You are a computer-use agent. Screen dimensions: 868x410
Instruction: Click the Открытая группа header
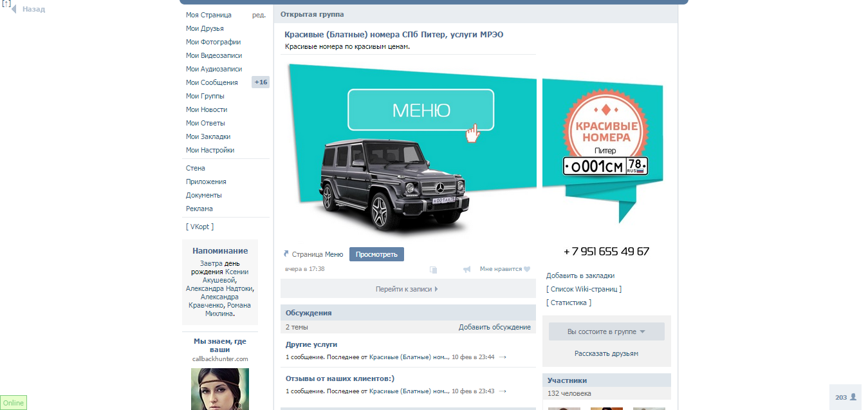(312, 14)
